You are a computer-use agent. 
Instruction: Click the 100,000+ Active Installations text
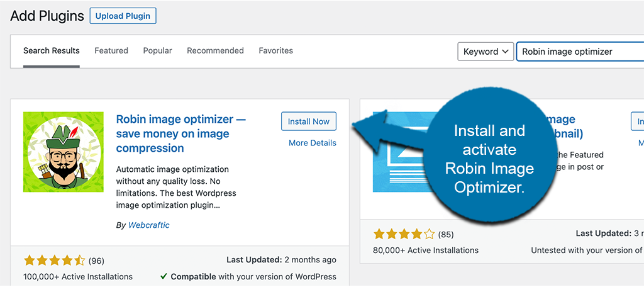tap(78, 276)
